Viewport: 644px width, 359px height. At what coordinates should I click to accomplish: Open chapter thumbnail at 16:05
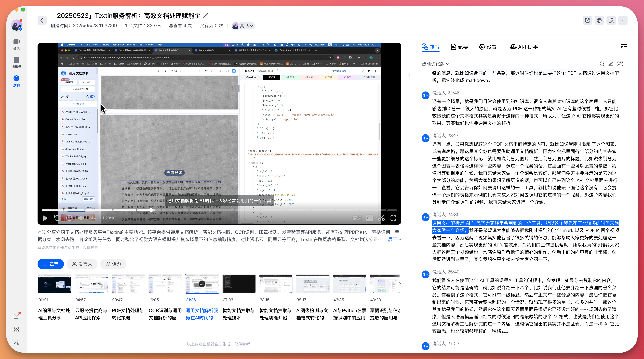(x=165, y=284)
